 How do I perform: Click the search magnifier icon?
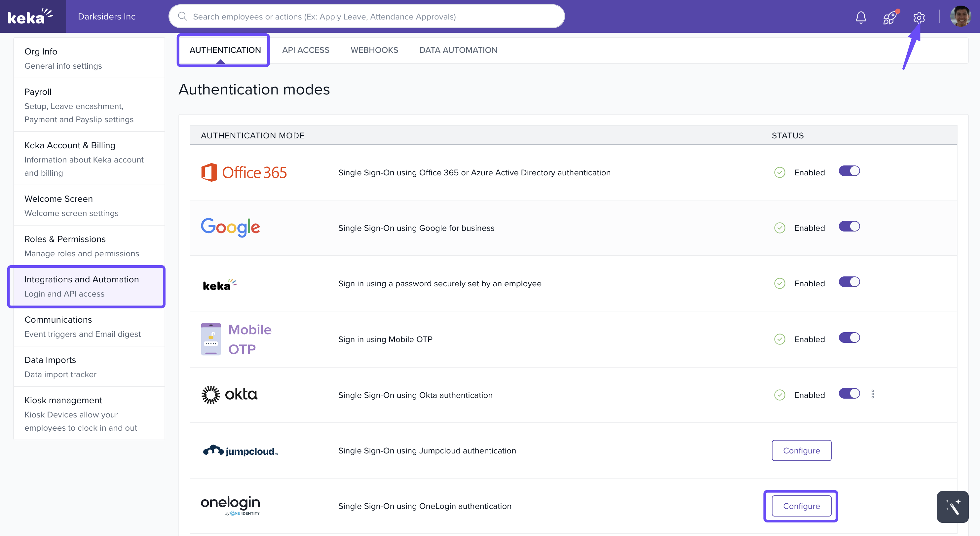[182, 16]
